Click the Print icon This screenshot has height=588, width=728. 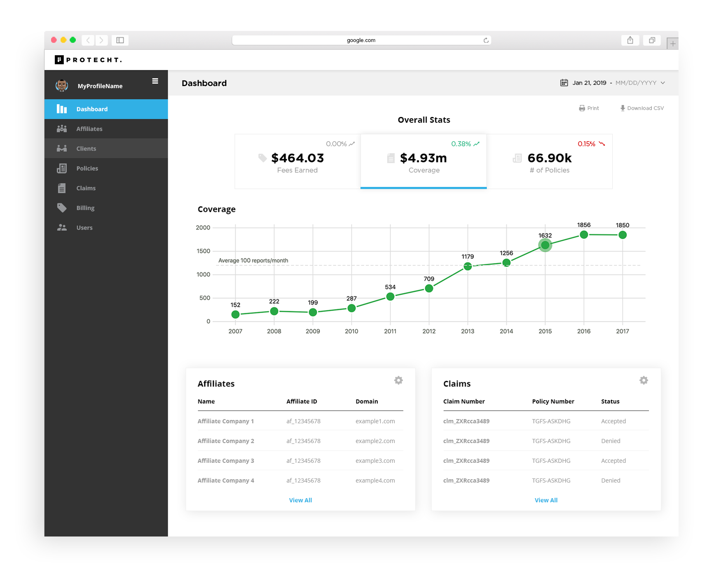click(x=582, y=108)
